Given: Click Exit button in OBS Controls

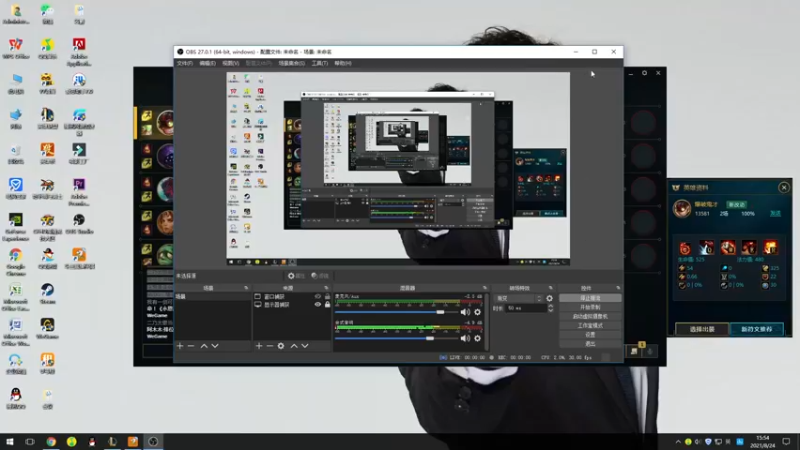Looking at the screenshot, I should pos(590,344).
